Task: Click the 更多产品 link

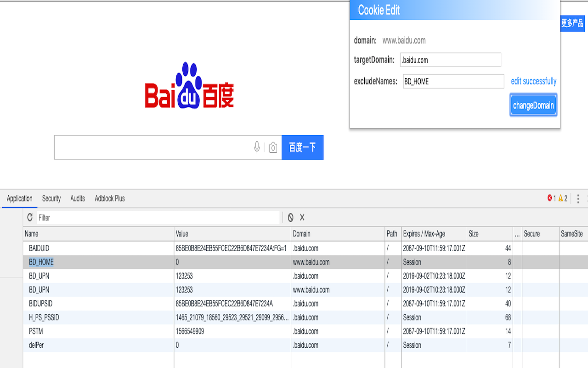Action: click(572, 23)
